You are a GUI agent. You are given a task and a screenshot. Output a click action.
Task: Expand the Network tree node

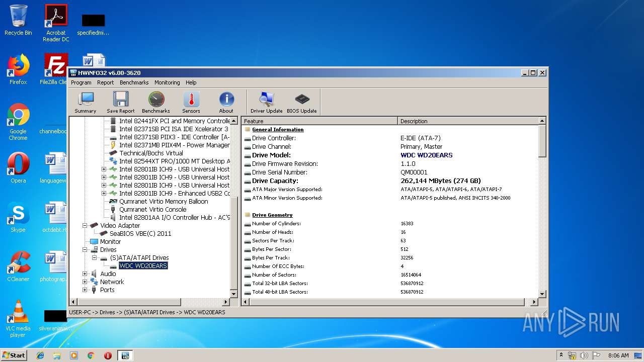pos(85,282)
